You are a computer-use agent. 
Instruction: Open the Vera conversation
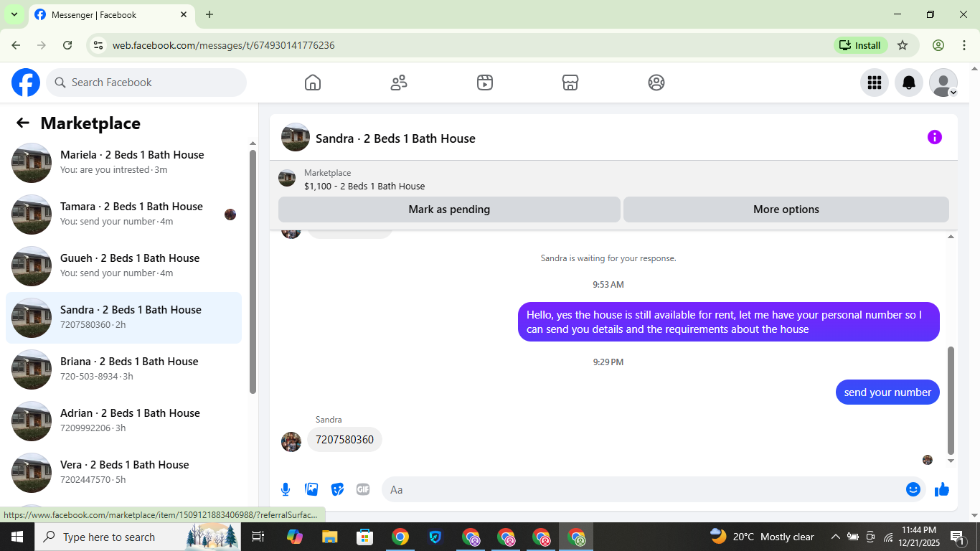coord(123,473)
